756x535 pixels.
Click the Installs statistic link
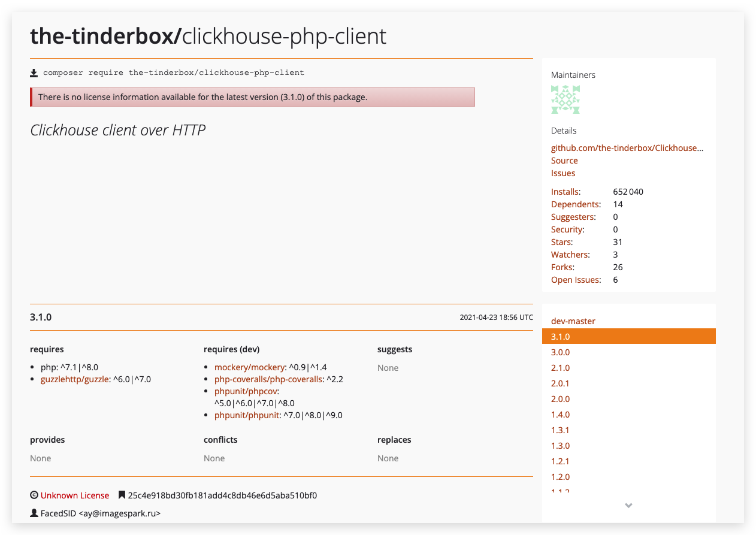pos(566,192)
